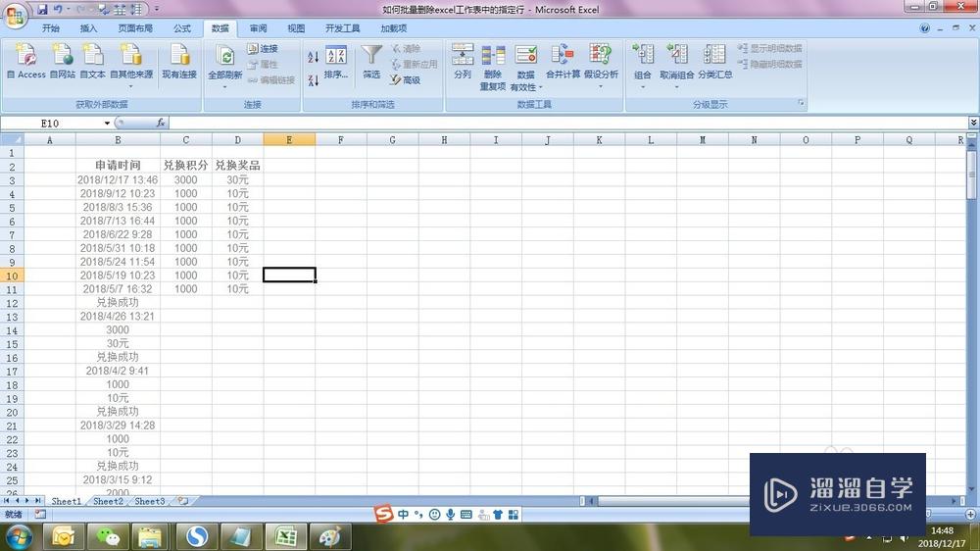Click Subtotal (分类汇总)
Screen dimensions: 980x551
[x=715, y=62]
